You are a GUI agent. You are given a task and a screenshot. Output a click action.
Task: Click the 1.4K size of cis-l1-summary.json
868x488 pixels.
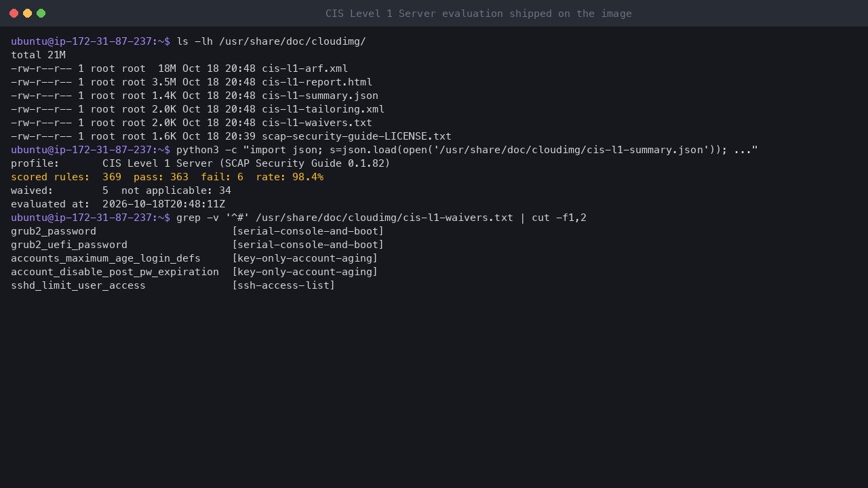pyautogui.click(x=164, y=96)
